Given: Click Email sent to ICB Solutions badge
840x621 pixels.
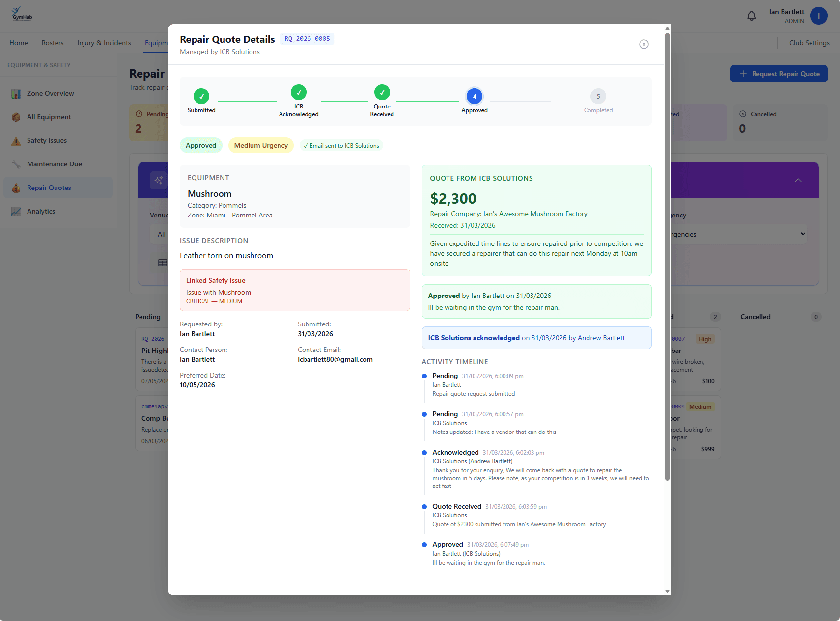Looking at the screenshot, I should [x=341, y=146].
